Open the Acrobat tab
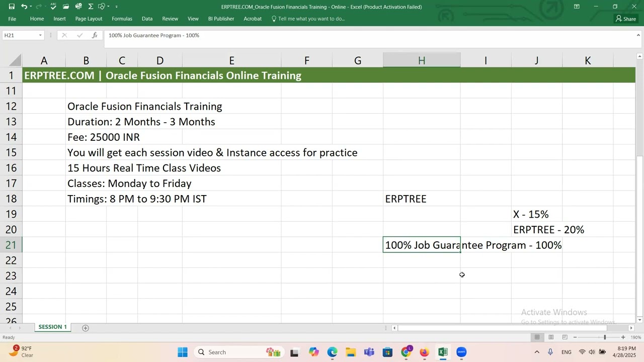The height and width of the screenshot is (362, 644). coord(253,19)
